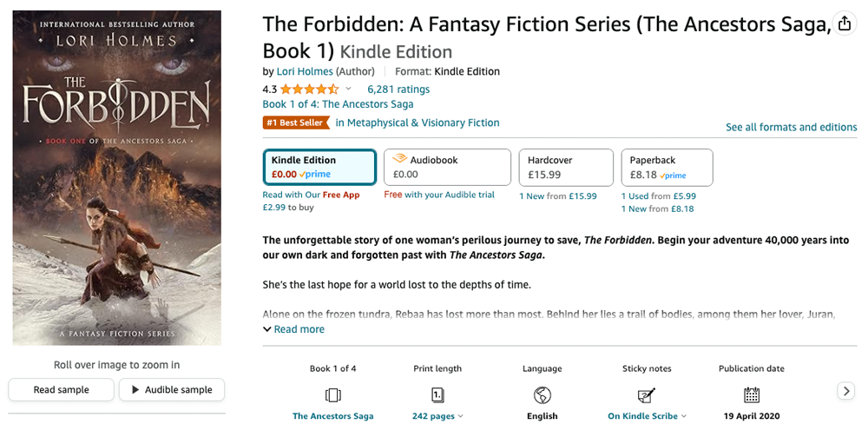This screenshot has width=868, height=424.
Task: Select the Kindle Edition format
Action: (319, 167)
